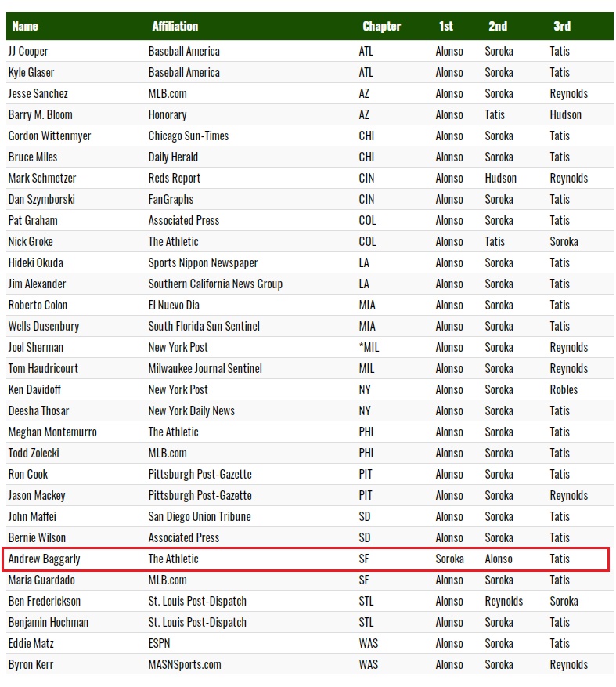
Task: Click the Name column header
Action: pyautogui.click(x=25, y=26)
